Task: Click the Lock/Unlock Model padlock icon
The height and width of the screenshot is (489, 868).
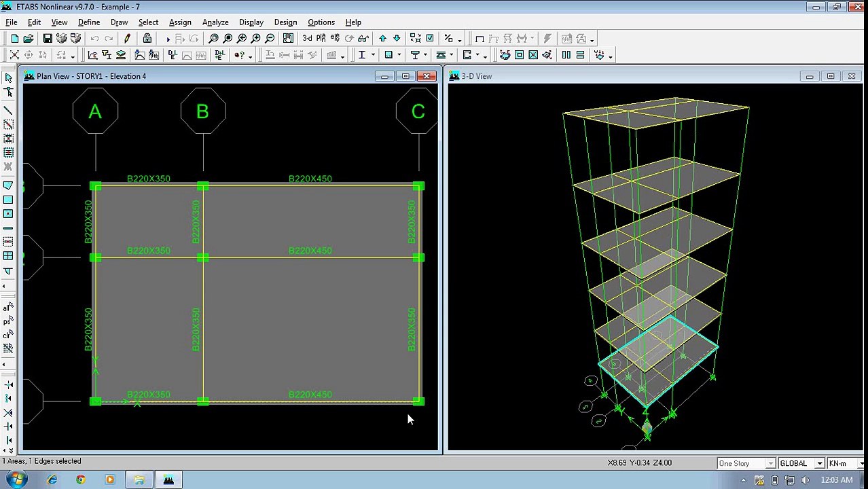Action: pyautogui.click(x=147, y=39)
